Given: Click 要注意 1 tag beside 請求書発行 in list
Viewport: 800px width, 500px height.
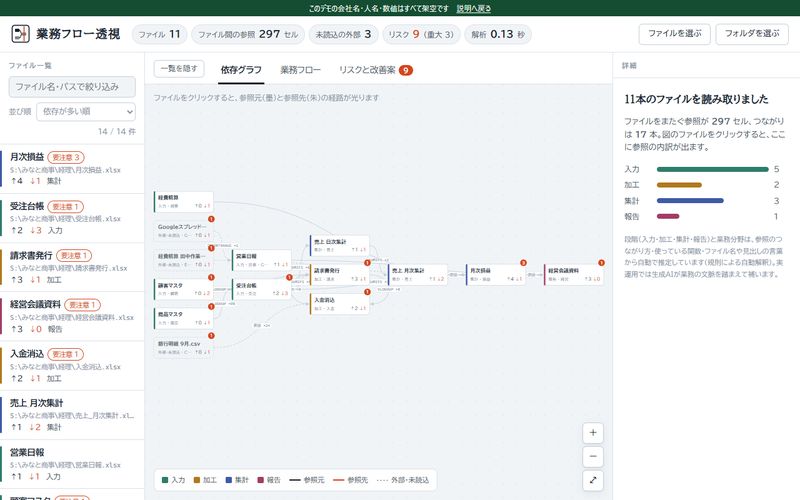Looking at the screenshot, I should pos(74,256).
